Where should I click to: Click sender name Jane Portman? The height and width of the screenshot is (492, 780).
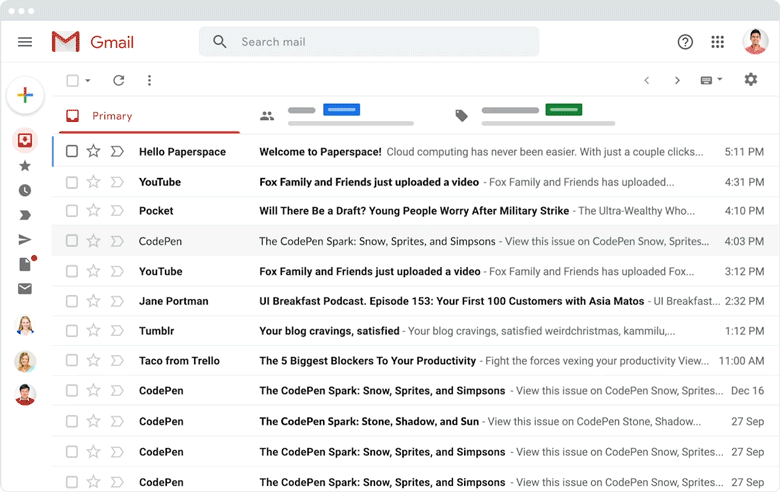[x=174, y=301]
